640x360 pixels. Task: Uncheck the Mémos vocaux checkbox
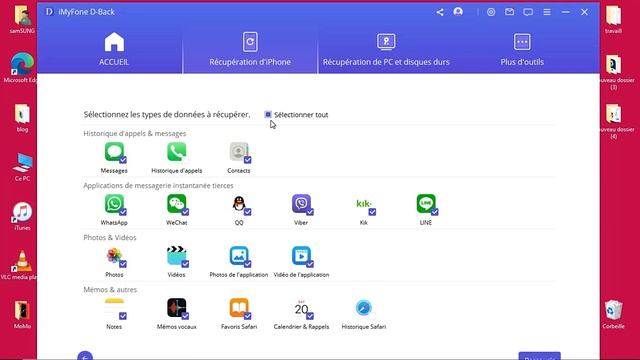pos(185,316)
